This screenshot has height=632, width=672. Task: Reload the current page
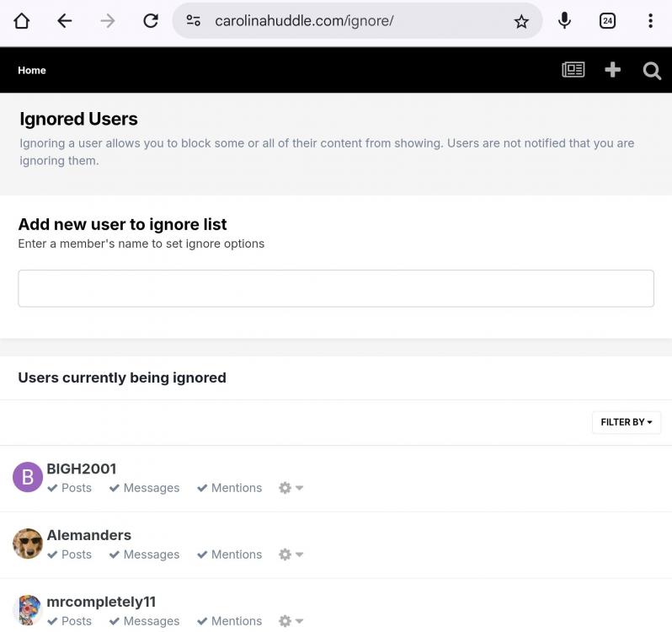(x=151, y=21)
